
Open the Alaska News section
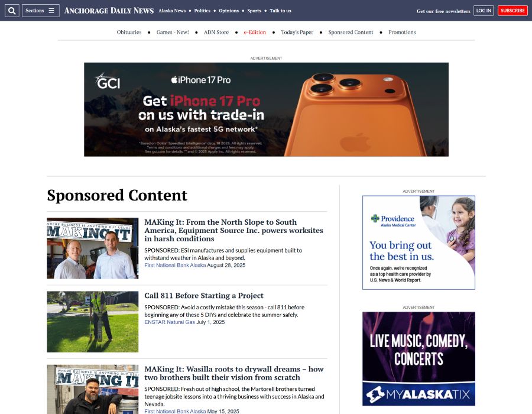point(172,11)
